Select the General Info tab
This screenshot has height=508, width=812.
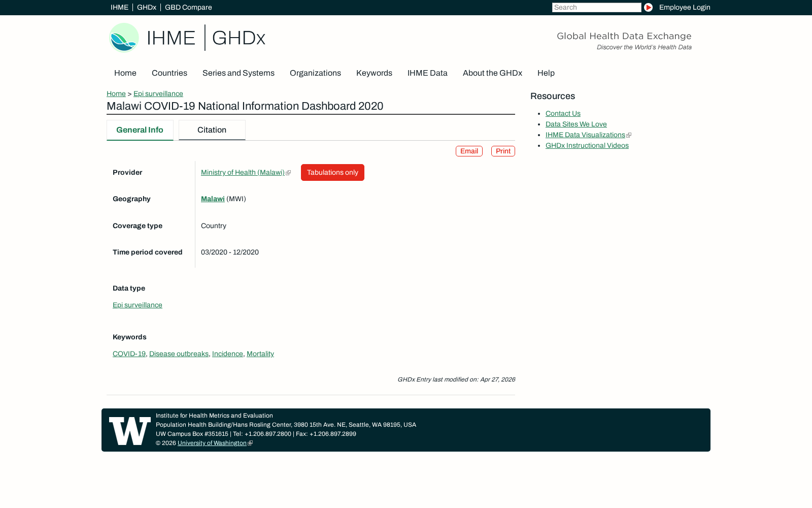pos(140,130)
